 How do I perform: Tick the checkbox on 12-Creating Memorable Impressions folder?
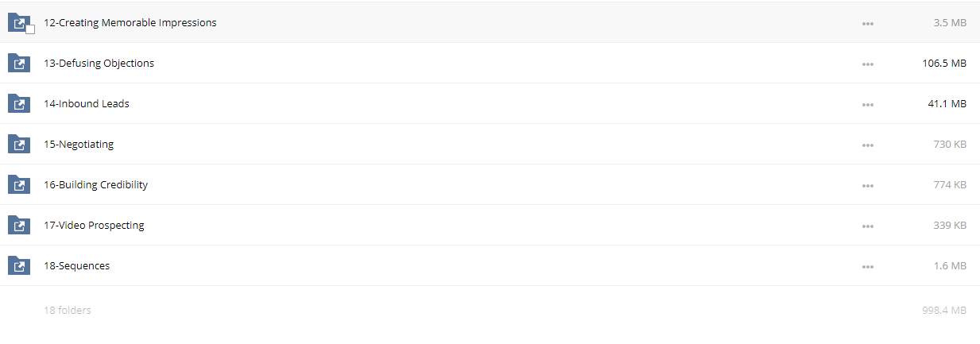[30, 29]
